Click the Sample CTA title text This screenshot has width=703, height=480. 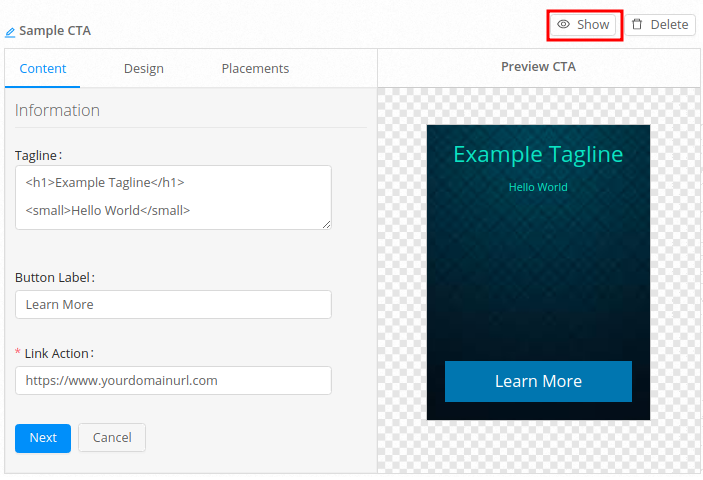click(55, 31)
